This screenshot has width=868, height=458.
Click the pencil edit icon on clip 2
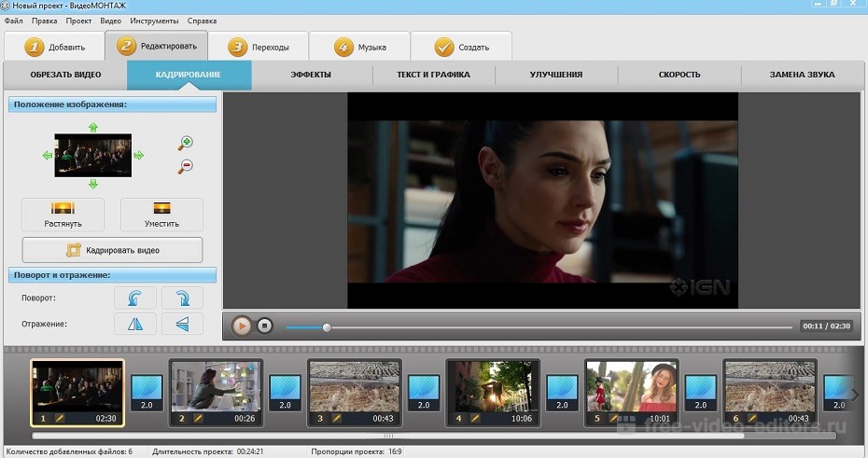(x=198, y=419)
